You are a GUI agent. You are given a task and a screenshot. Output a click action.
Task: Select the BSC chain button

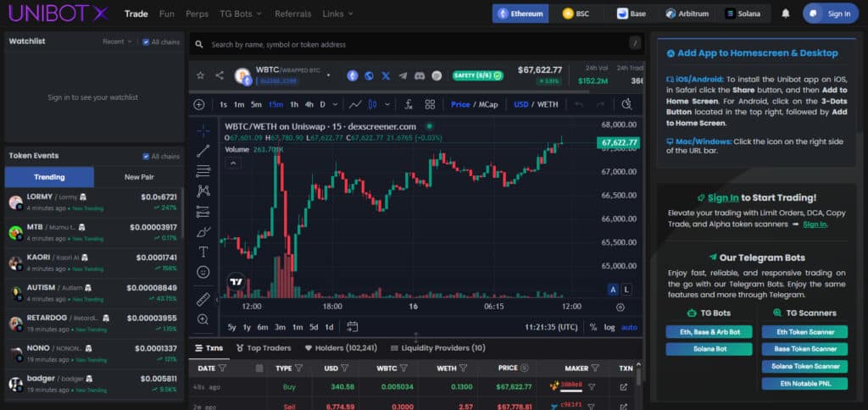pos(576,14)
